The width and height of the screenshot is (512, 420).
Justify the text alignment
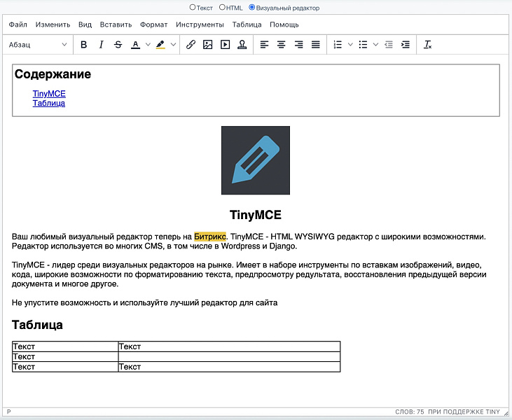pyautogui.click(x=315, y=45)
